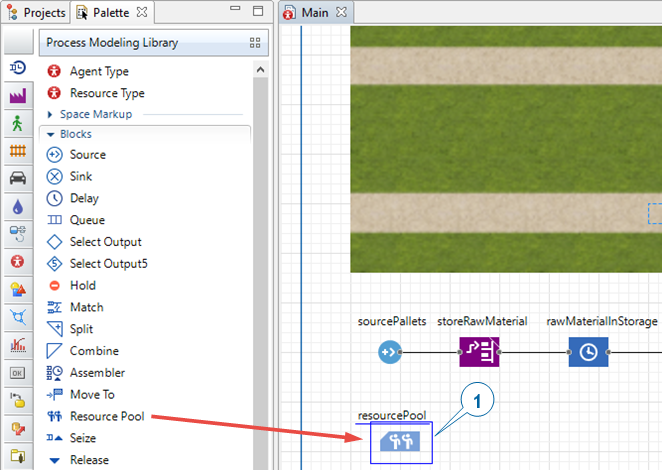Toggle palette view mode grid icon
Image resolution: width=662 pixels, height=470 pixels.
pyautogui.click(x=255, y=43)
